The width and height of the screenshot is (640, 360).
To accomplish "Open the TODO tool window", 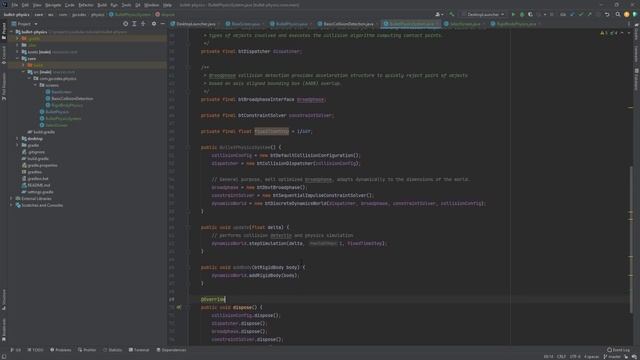I will (36, 350).
